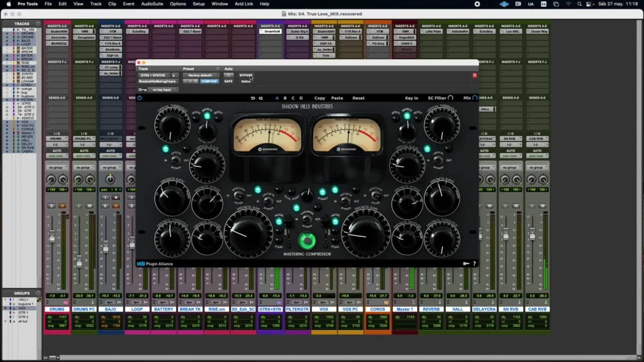Open the File menu
The width and height of the screenshot is (644, 362).
[x=48, y=4]
